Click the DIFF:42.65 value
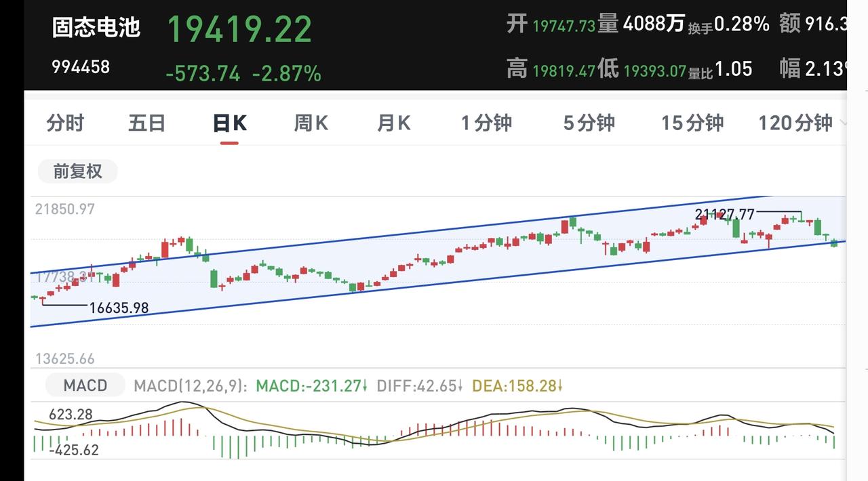 420,386
